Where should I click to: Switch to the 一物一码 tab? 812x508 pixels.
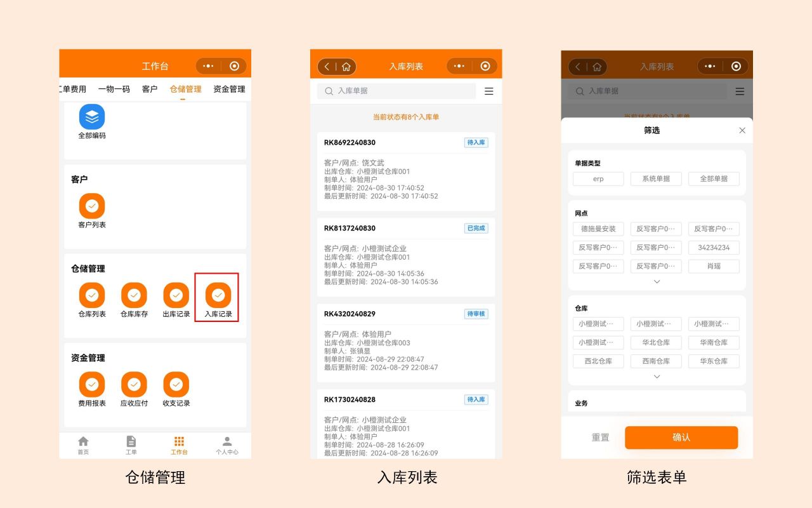coord(114,90)
